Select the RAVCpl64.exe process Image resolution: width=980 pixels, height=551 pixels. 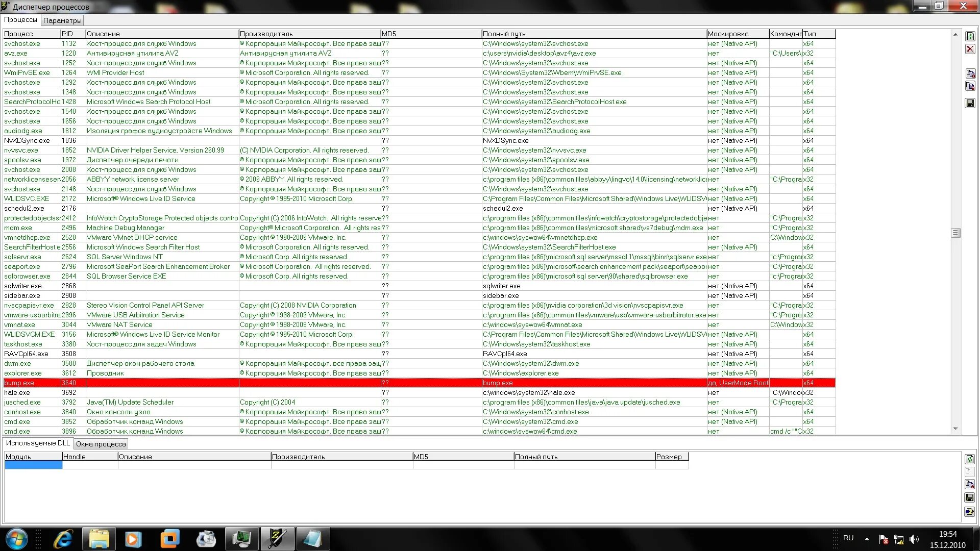(419, 354)
